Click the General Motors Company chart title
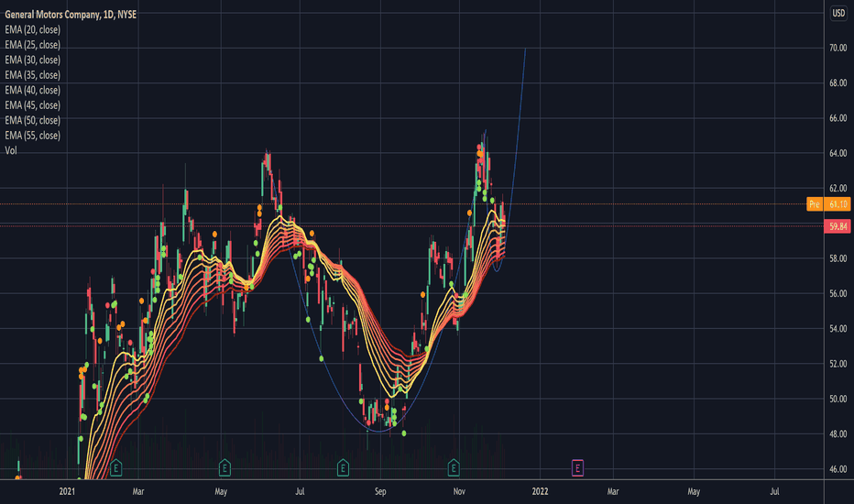 click(71, 15)
